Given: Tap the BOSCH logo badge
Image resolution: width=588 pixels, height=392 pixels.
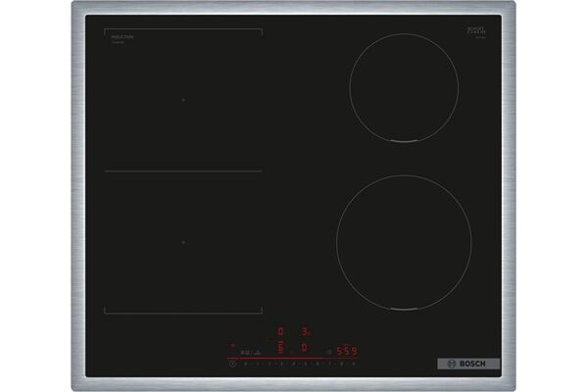Looking at the screenshot, I should (x=467, y=364).
